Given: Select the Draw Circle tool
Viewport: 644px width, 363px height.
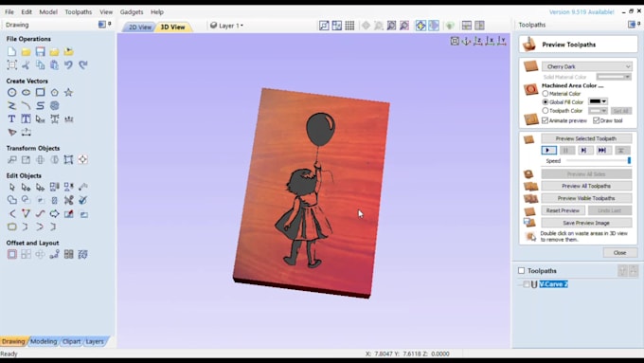Looking at the screenshot, I should pyautogui.click(x=12, y=93).
